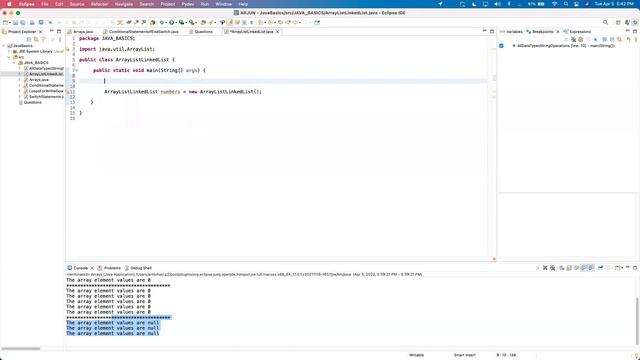The height and width of the screenshot is (360, 640).
Task: Open the New file dropdown arrow
Action: [10, 22]
